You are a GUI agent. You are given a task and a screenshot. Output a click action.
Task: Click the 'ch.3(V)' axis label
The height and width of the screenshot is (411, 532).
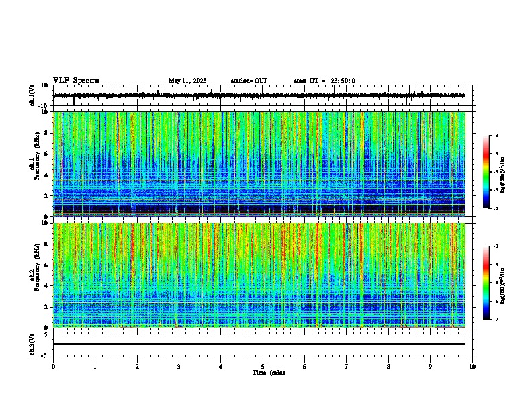32,345
